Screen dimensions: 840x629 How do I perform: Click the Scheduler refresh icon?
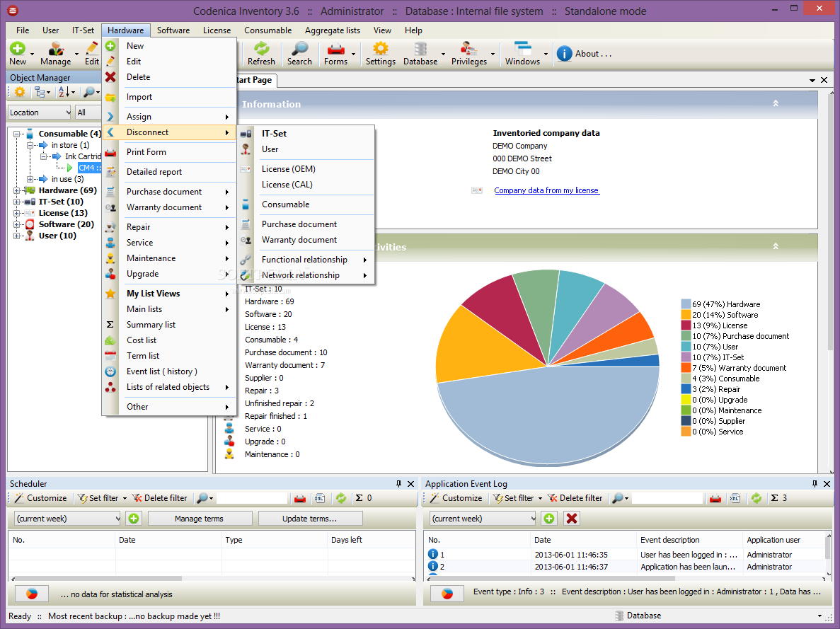[341, 498]
